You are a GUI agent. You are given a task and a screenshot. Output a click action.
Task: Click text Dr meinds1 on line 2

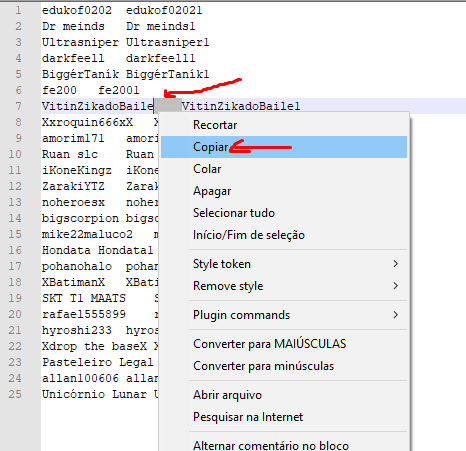click(x=161, y=26)
